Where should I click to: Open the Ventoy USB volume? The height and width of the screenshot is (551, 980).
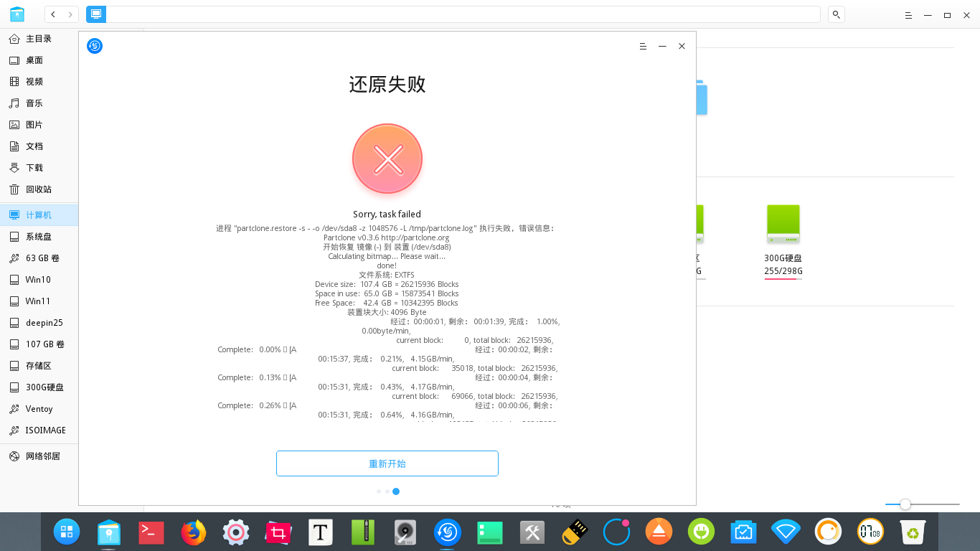click(39, 409)
